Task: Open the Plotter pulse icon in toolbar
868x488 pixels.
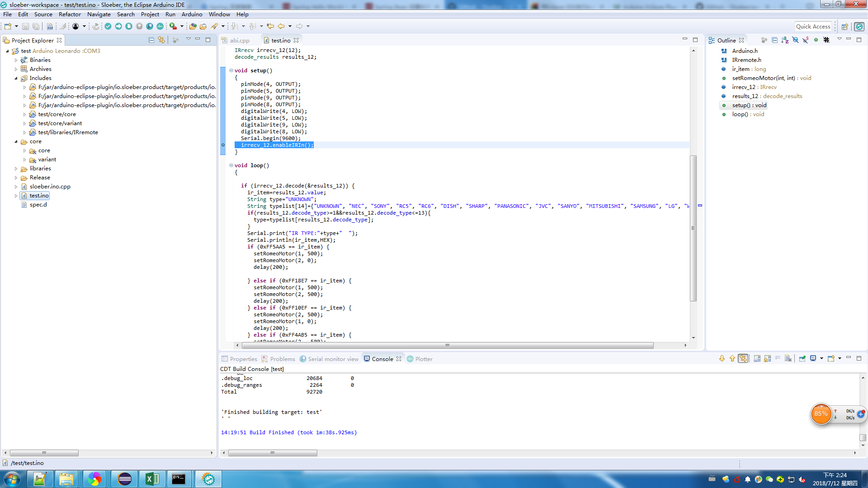Action: coord(160,26)
